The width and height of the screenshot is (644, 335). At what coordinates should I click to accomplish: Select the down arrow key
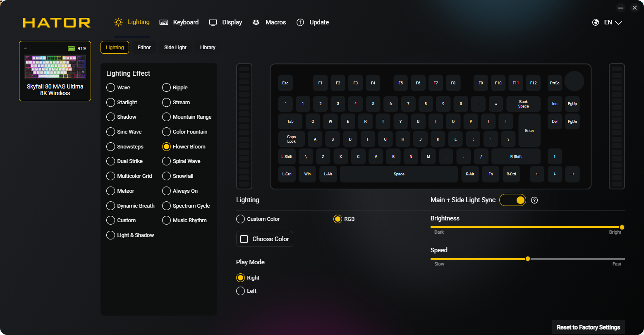pos(555,174)
